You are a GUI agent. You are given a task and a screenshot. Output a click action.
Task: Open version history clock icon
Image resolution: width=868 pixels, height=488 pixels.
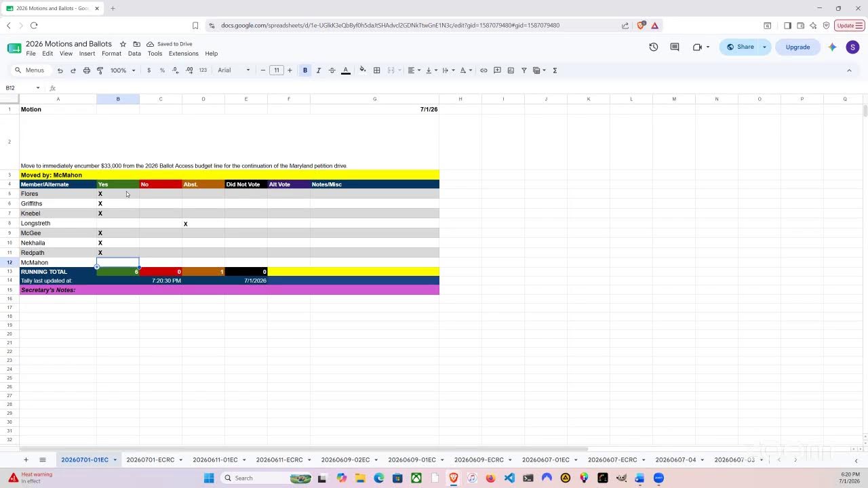pos(654,47)
